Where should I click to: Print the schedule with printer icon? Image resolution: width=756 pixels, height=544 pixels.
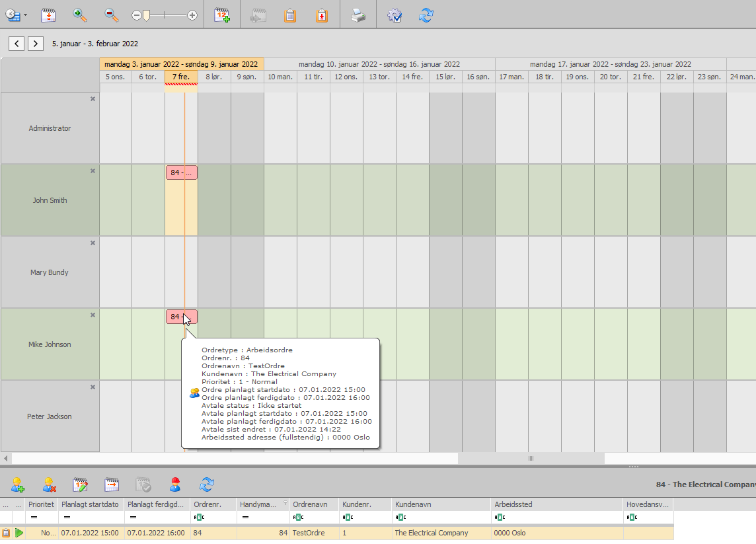(358, 15)
